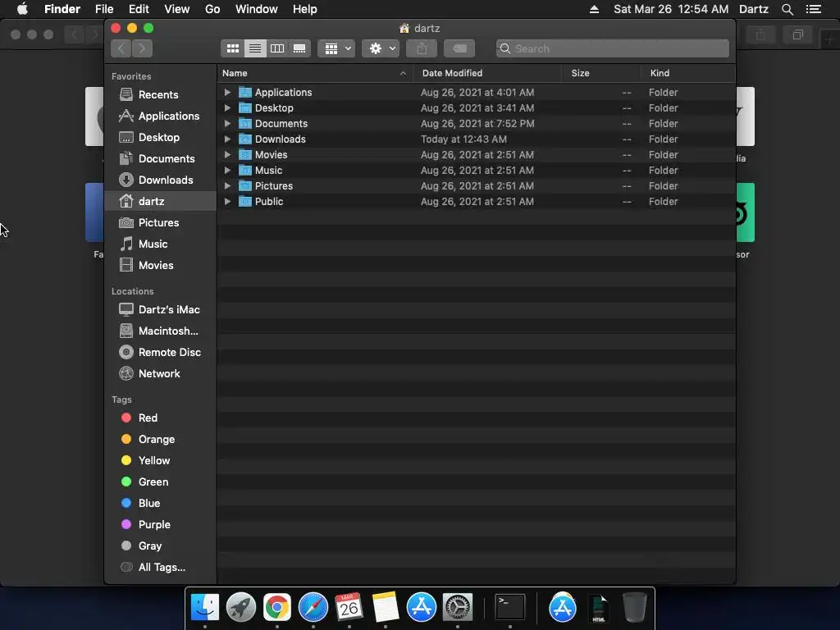
Task: Select dartz home folder in sidebar
Action: pyautogui.click(x=160, y=202)
